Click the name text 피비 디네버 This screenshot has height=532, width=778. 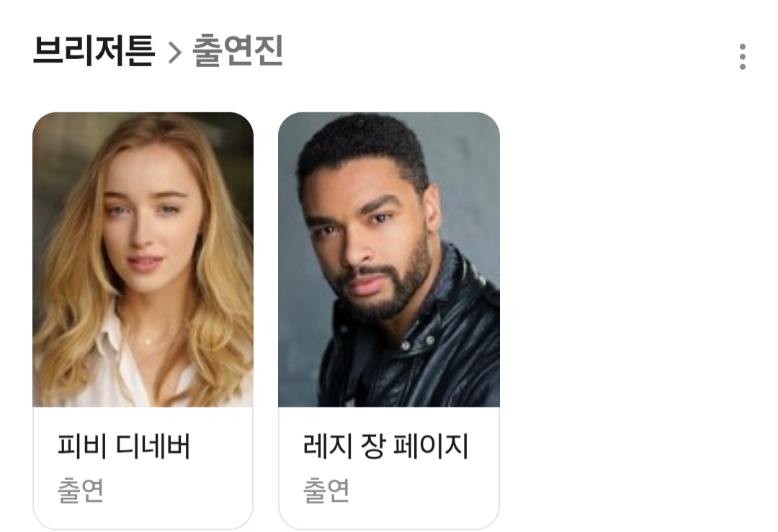coord(124,446)
